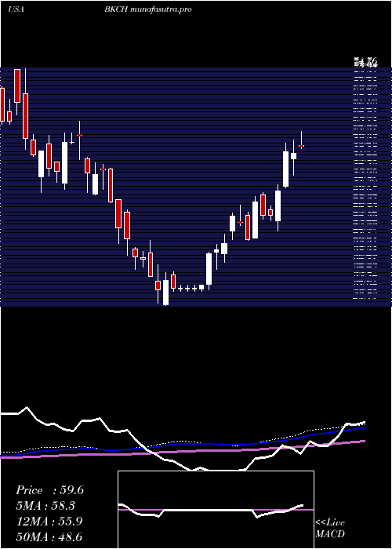392x549 pixels.
Task: Click the Price : 59.6 value
Action: pyautogui.click(x=49, y=490)
